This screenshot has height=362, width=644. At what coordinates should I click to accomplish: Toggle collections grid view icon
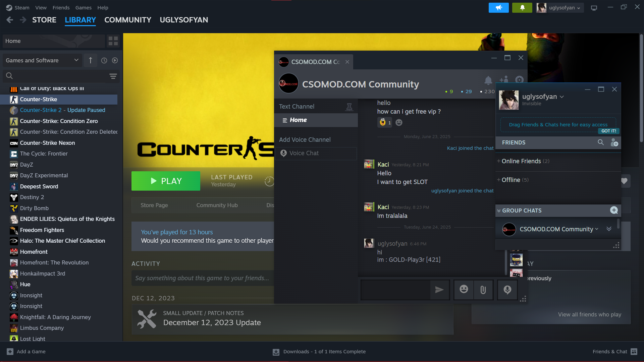tap(113, 41)
